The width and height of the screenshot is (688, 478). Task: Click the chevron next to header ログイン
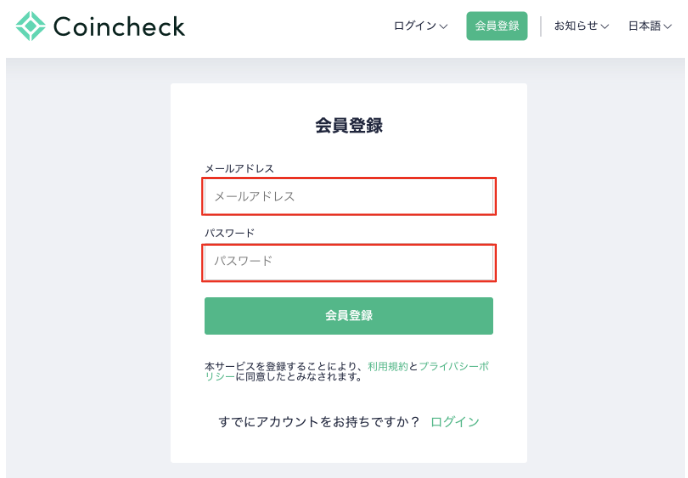click(x=444, y=27)
